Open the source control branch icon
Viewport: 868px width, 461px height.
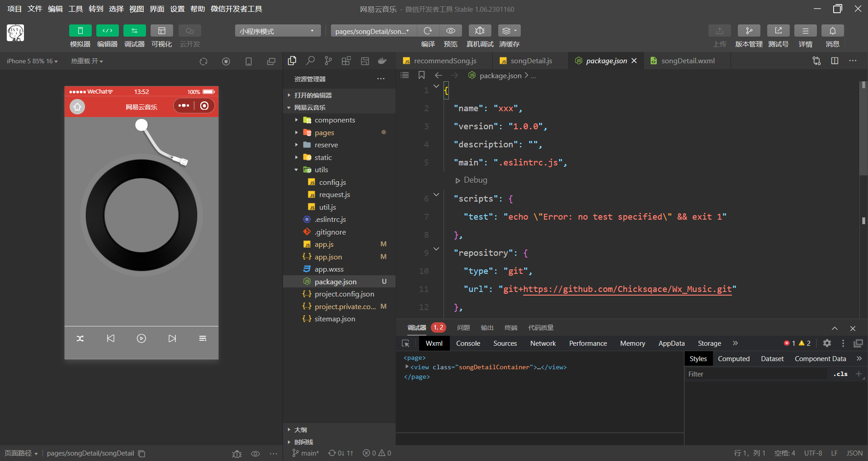[x=328, y=61]
